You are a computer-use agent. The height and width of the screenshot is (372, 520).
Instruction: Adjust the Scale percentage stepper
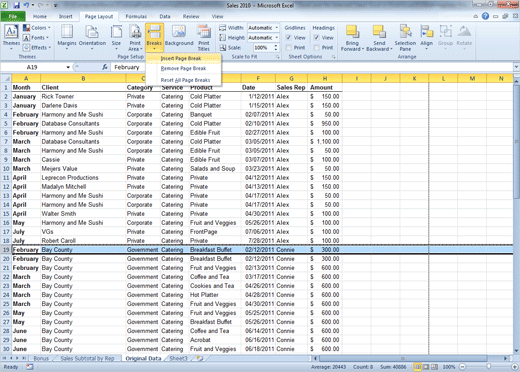tap(276, 48)
